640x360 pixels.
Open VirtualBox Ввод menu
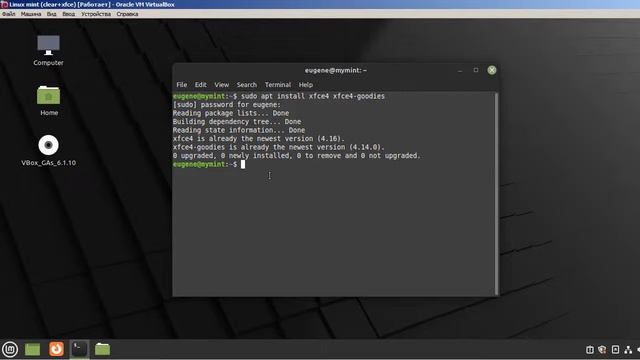click(x=69, y=14)
